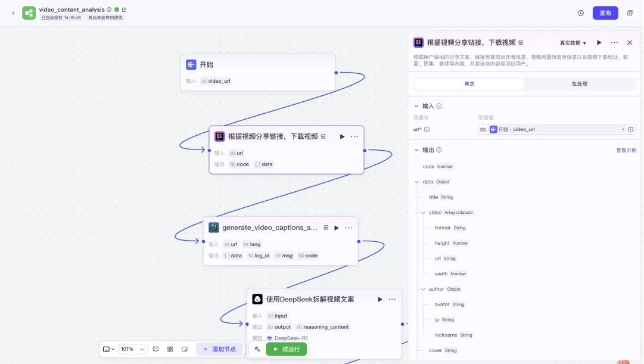644x364 pixels.
Task: Select the 开始 node icon
Action: point(191,64)
